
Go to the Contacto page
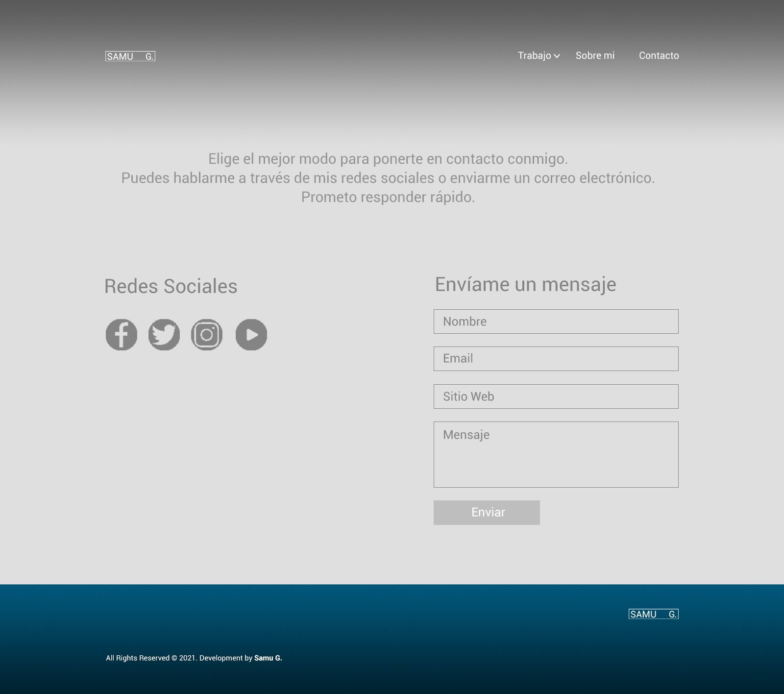click(x=659, y=55)
